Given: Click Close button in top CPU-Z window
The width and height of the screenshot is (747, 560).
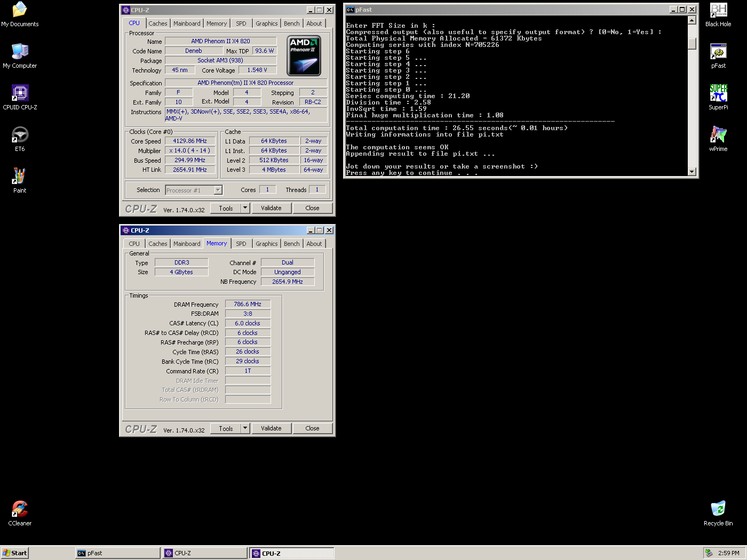Looking at the screenshot, I should tap(312, 208).
